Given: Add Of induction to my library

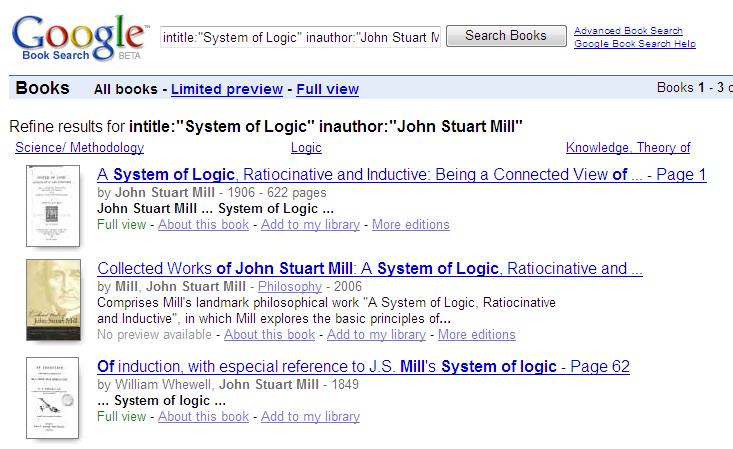Looking at the screenshot, I should pyautogui.click(x=310, y=416).
